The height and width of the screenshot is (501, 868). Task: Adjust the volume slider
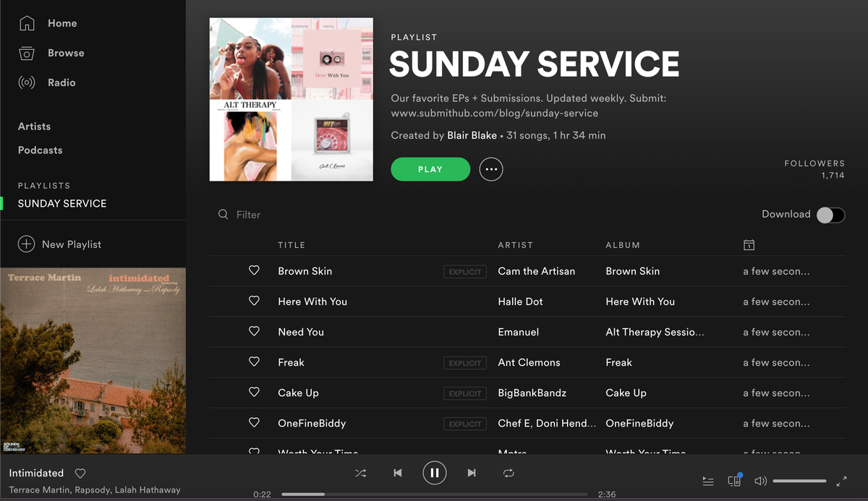pos(799,481)
